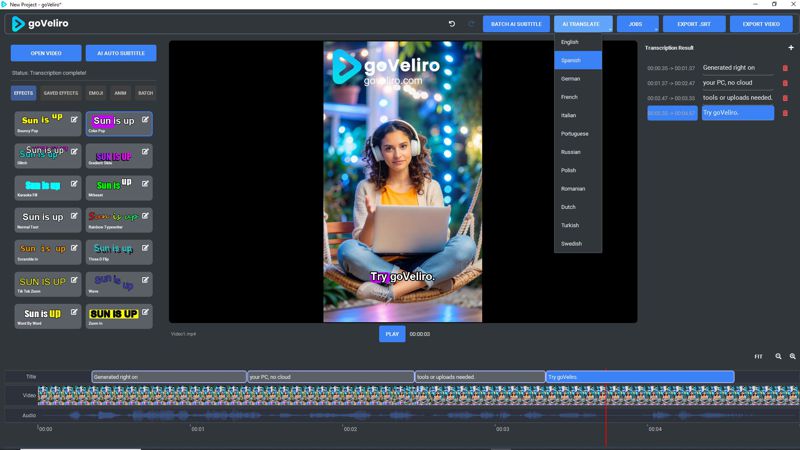This screenshot has height=450, width=800.
Task: Switch to the EFFECTS tab
Action: point(23,93)
